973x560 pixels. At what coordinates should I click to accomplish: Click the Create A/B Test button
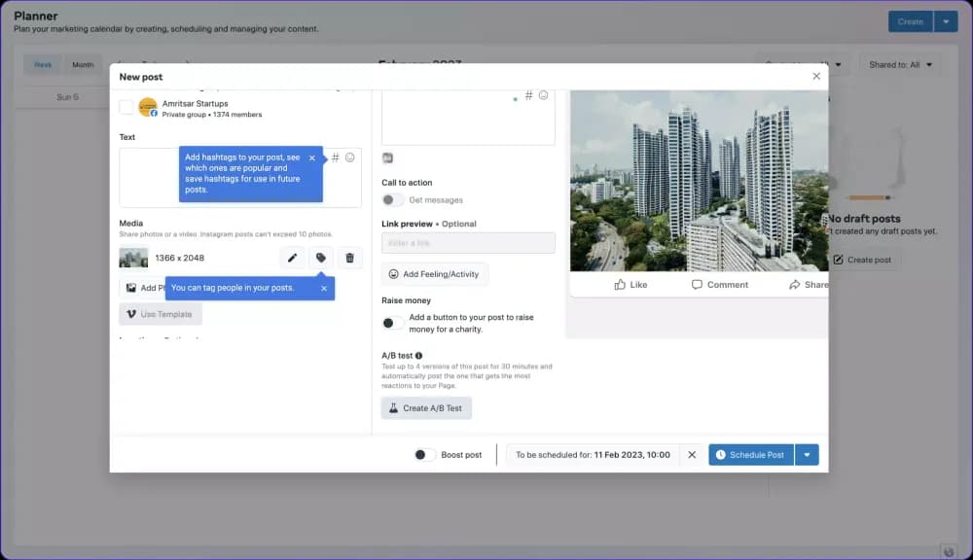pyautogui.click(x=426, y=408)
